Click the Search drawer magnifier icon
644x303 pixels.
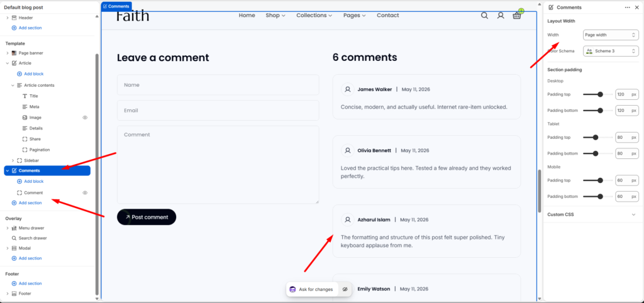pos(14,238)
